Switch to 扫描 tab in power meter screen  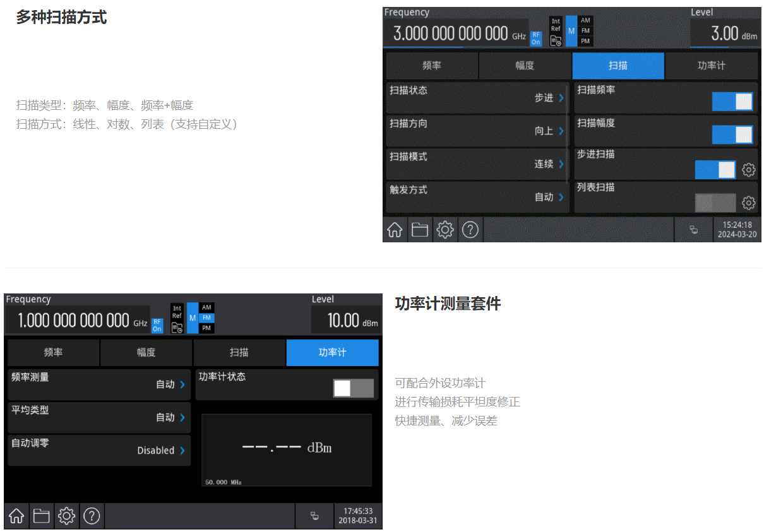pyautogui.click(x=239, y=352)
